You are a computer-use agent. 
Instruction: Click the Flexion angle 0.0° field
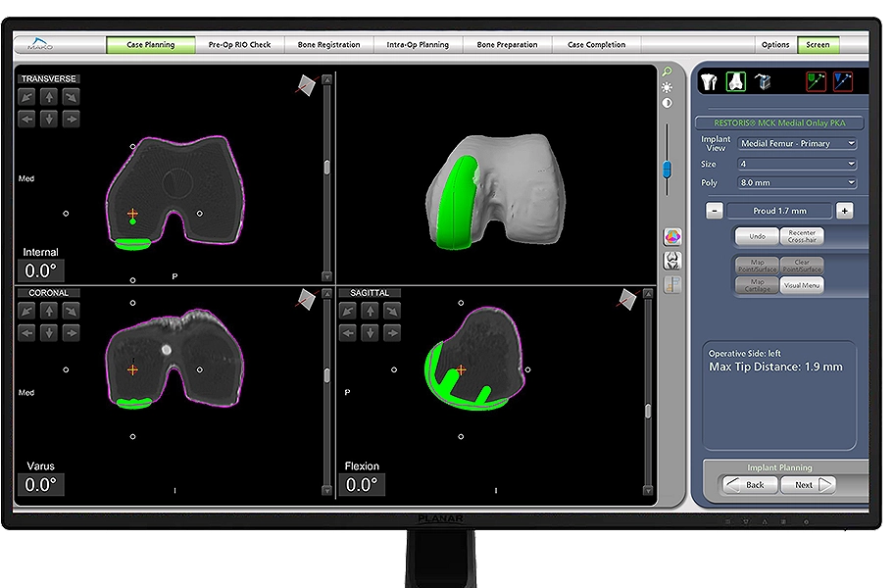click(x=362, y=485)
